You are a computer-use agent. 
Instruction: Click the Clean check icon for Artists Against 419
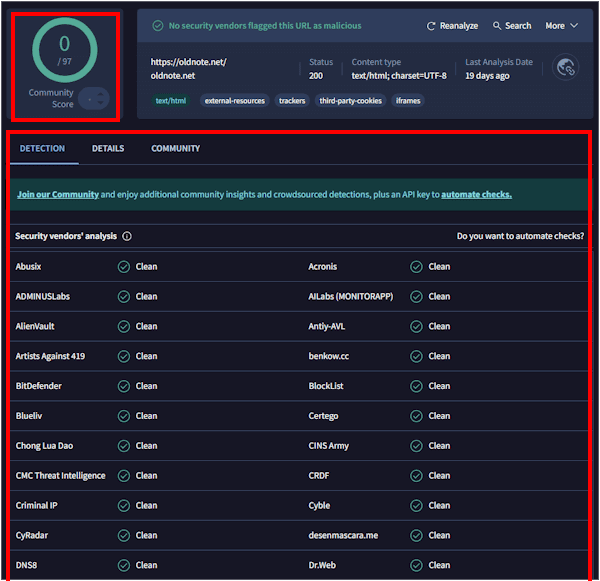124,356
